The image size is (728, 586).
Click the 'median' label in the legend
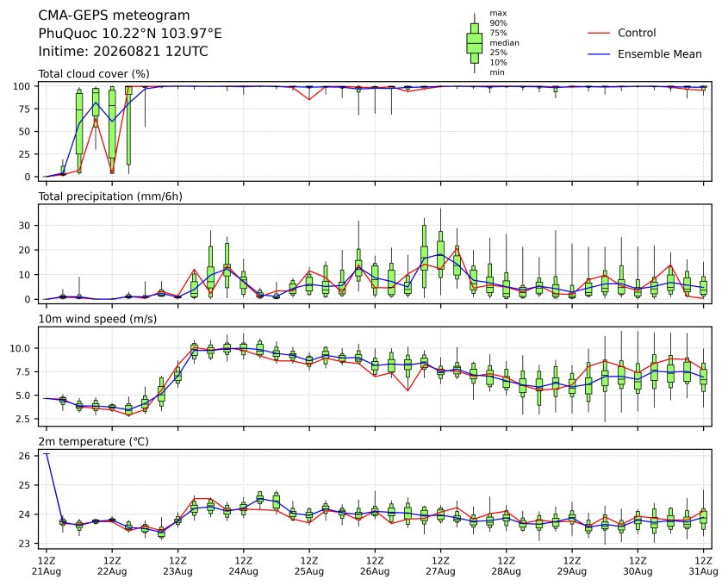[x=504, y=43]
